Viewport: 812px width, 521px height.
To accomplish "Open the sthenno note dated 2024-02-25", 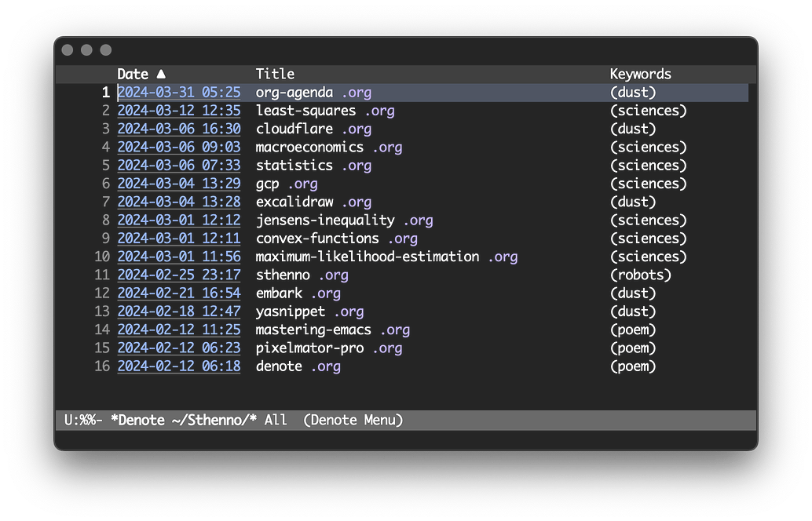I will pos(178,275).
